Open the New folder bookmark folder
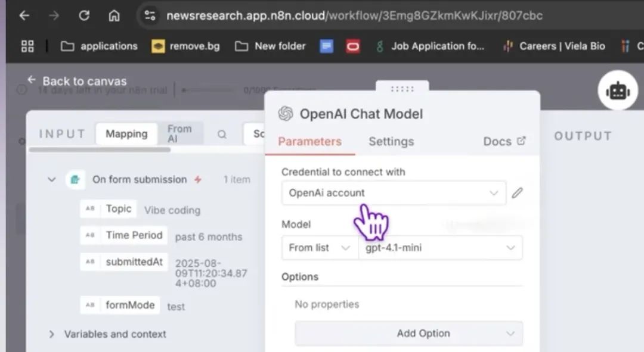The image size is (644, 352). [x=270, y=46]
